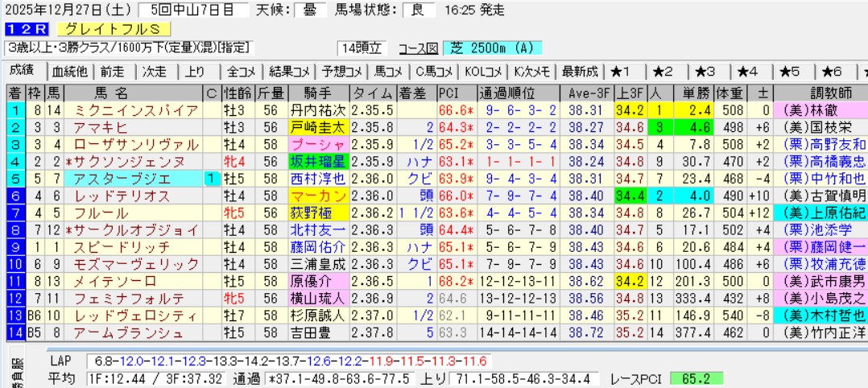
Task: Sort by the タイム column header
Action: click(373, 92)
